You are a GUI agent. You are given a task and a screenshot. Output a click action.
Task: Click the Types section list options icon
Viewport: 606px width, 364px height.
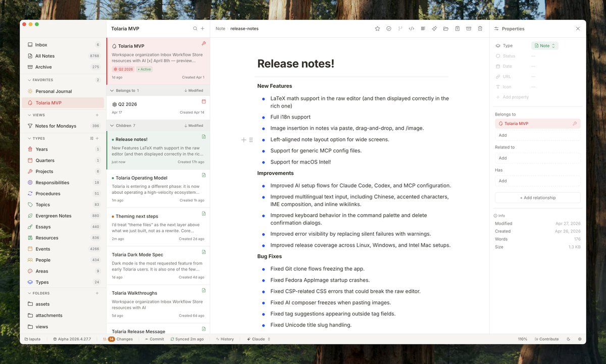pyautogui.click(x=91, y=138)
